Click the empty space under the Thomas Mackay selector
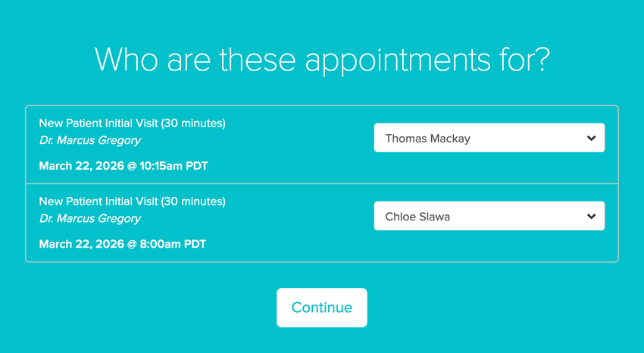The height and width of the screenshot is (353, 644). [489, 168]
